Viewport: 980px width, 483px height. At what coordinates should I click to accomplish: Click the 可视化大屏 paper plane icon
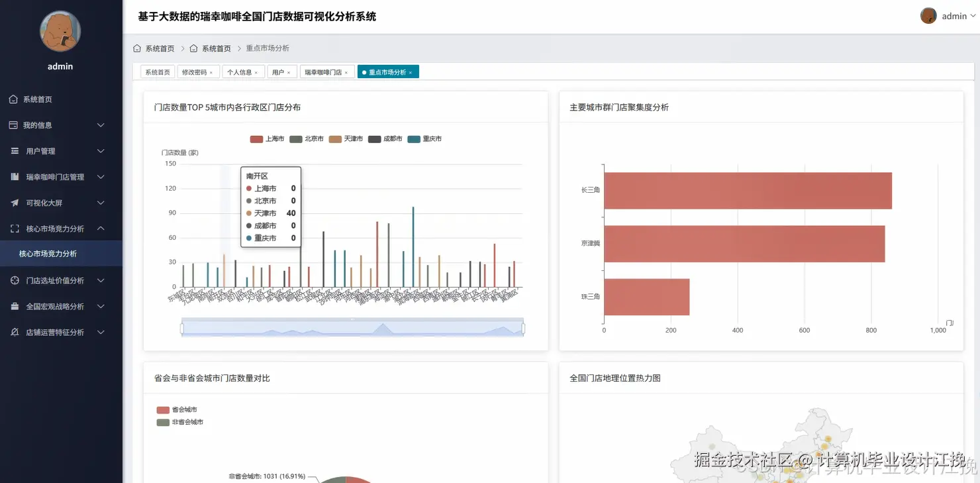[x=15, y=203]
